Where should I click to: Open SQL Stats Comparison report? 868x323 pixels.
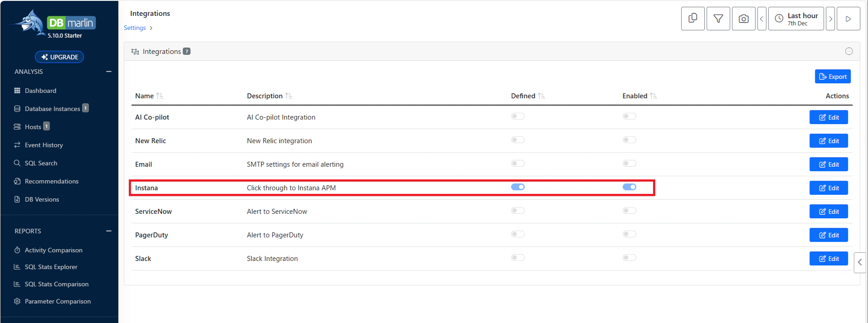coord(57,284)
